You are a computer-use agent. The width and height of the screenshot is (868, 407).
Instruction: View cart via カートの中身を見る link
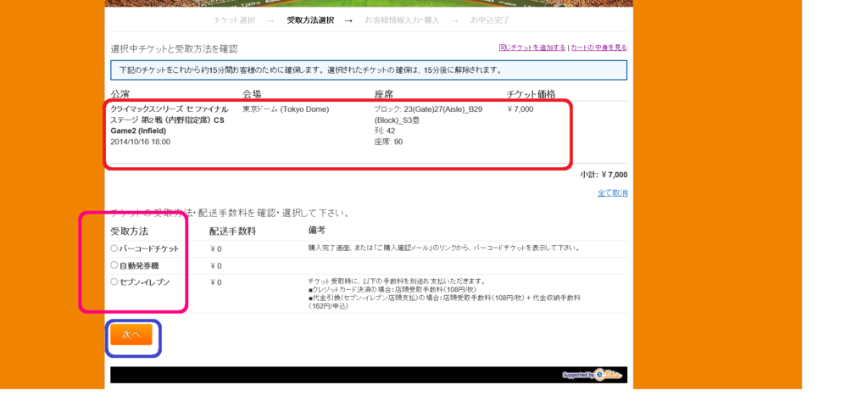[598, 47]
